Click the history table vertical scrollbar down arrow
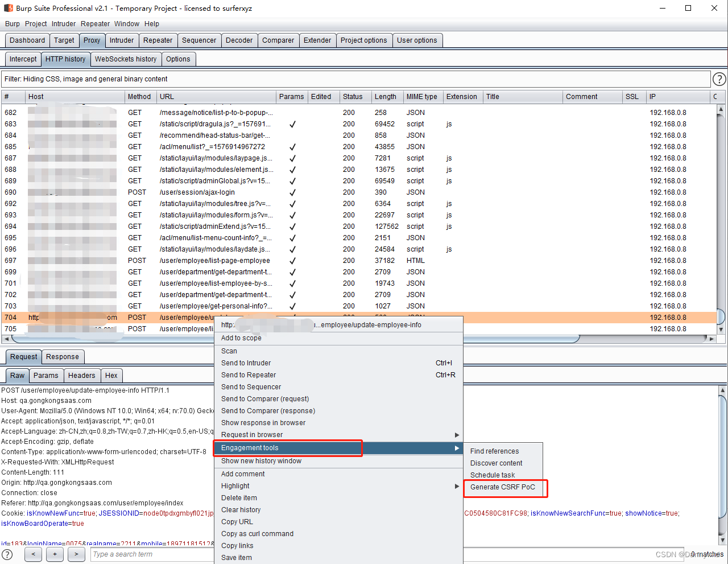Viewport: 728px width, 564px height. pos(721,330)
